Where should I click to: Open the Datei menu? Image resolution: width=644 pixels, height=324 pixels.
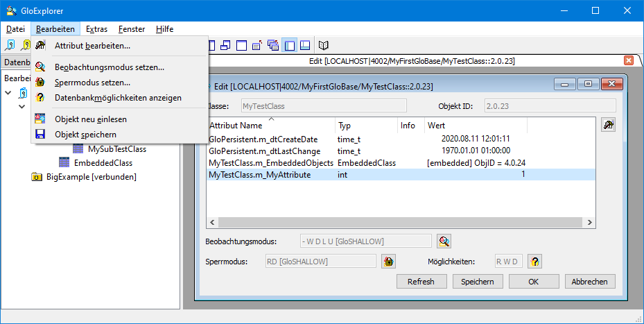[x=16, y=29]
